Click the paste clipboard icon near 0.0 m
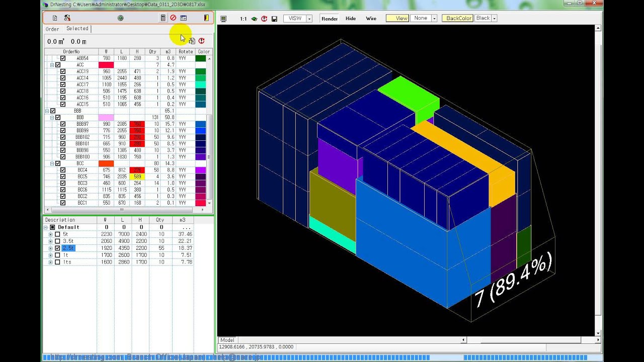This screenshot has height=362, width=644. click(x=192, y=41)
